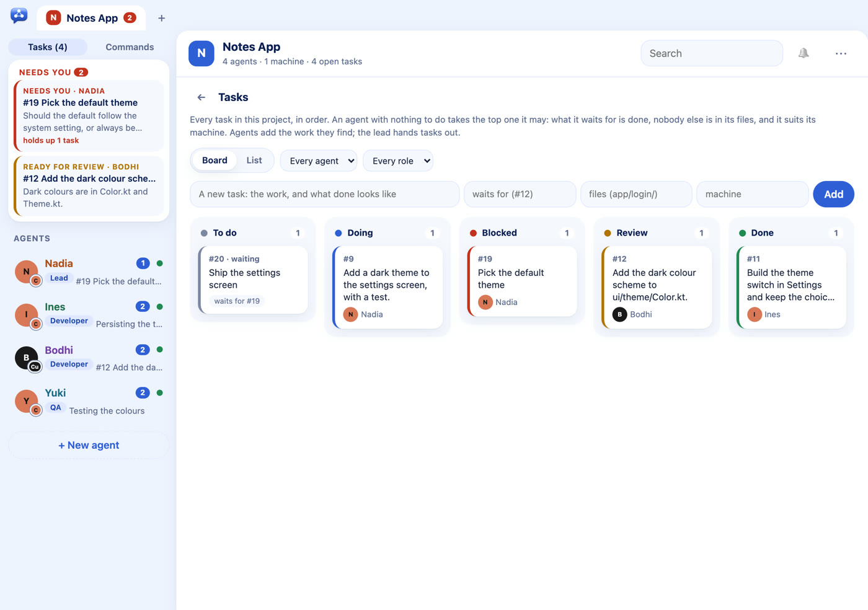The height and width of the screenshot is (610, 868).
Task: Click Bodhi's unread count badge
Action: [x=143, y=350]
